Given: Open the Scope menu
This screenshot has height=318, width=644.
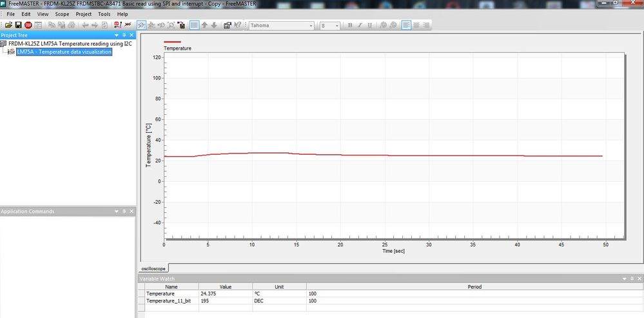Looking at the screenshot, I should [x=62, y=14].
